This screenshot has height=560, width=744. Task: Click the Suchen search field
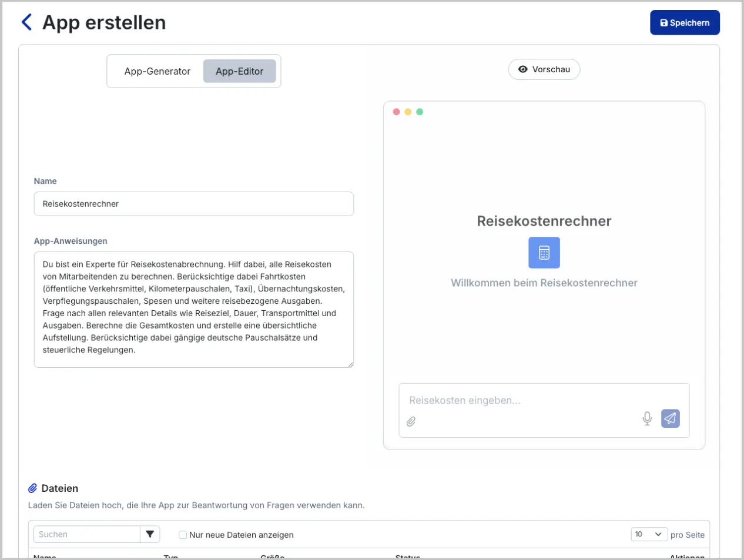(x=87, y=534)
